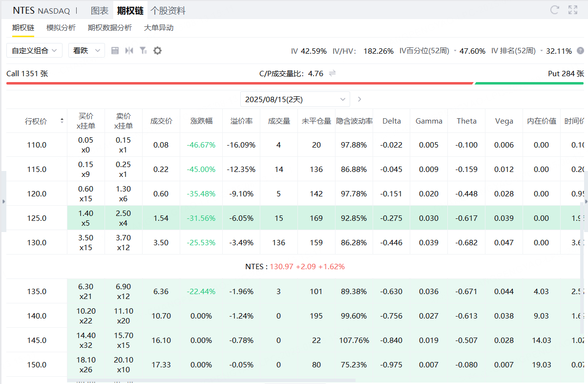The width and height of the screenshot is (588, 384).
Task: Click the 内在价值 column header
Action: 541,121
